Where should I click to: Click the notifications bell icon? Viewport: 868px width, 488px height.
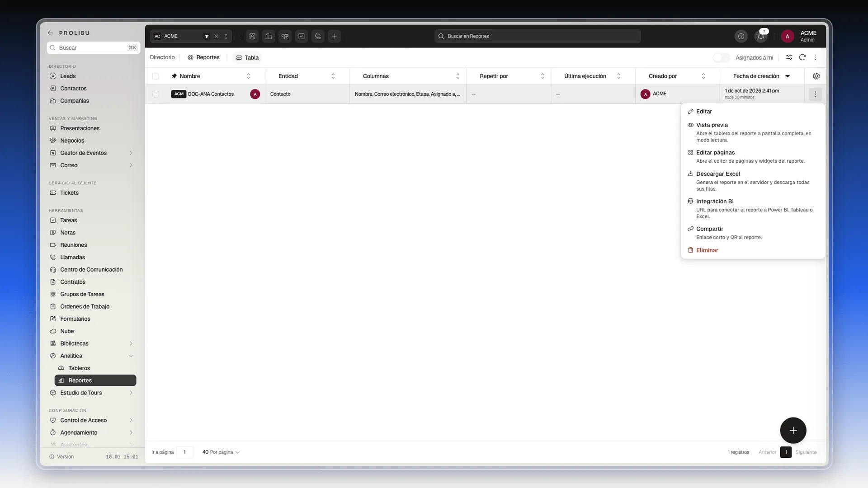[x=761, y=36]
